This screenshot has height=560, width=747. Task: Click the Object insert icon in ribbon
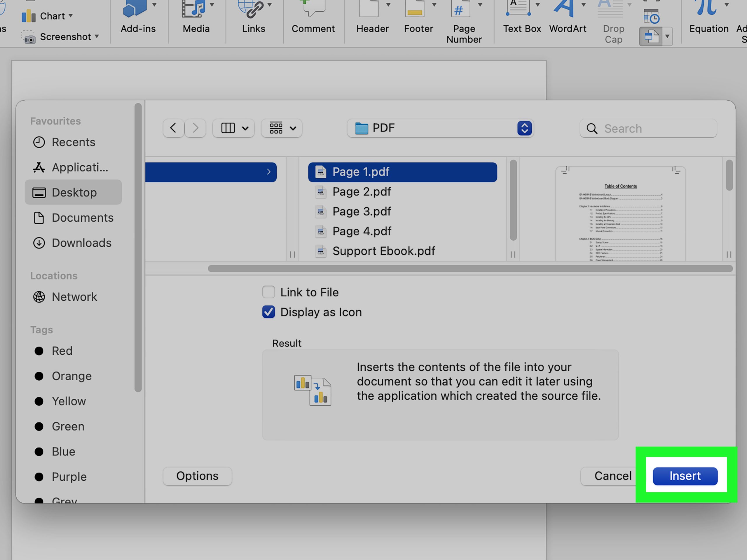[651, 36]
